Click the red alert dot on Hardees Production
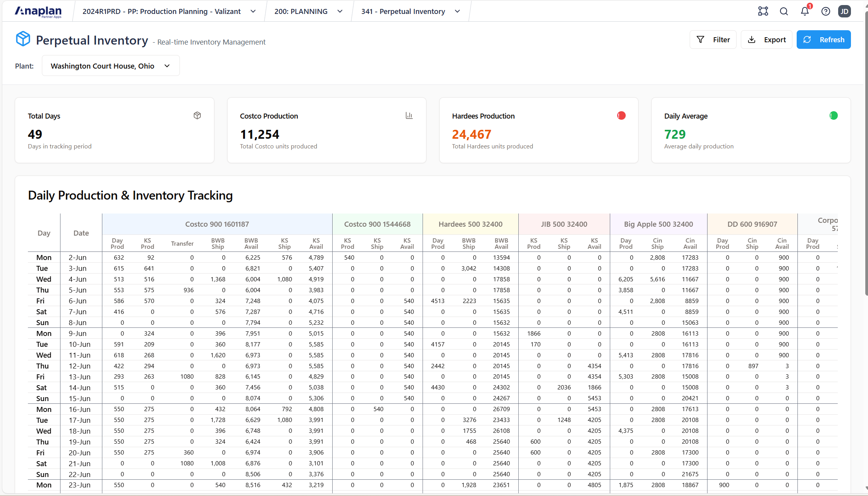Screen dimensions: 868x496 point(621,115)
